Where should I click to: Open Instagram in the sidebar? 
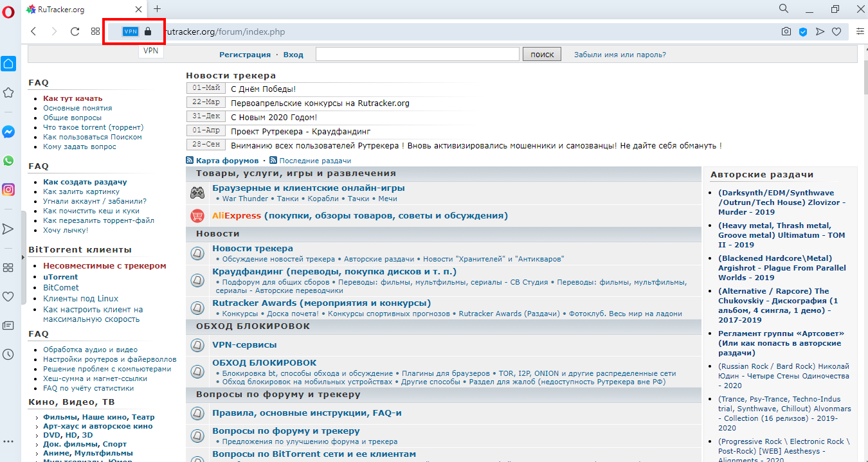click(8, 190)
